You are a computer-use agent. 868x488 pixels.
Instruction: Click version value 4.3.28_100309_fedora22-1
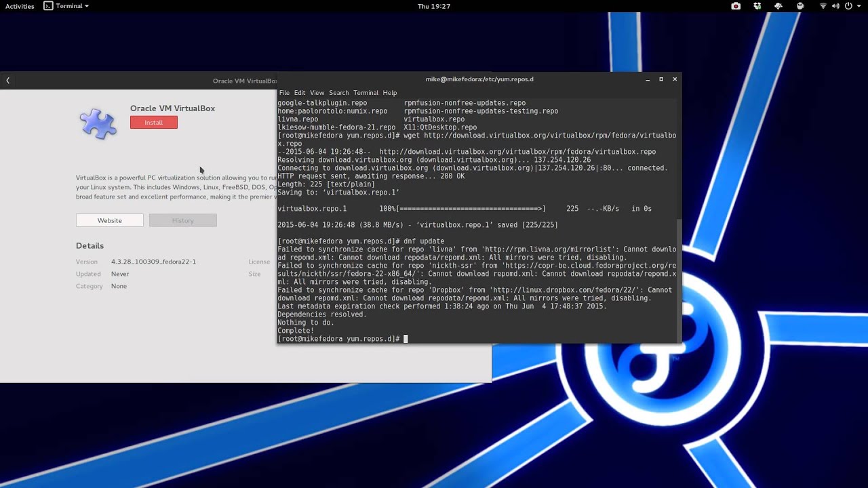pyautogui.click(x=153, y=262)
